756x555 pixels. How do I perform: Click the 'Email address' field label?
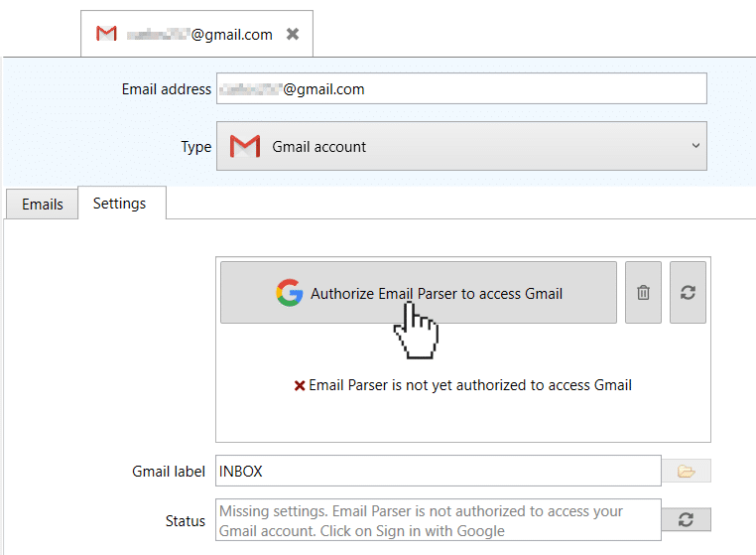pyautogui.click(x=167, y=89)
